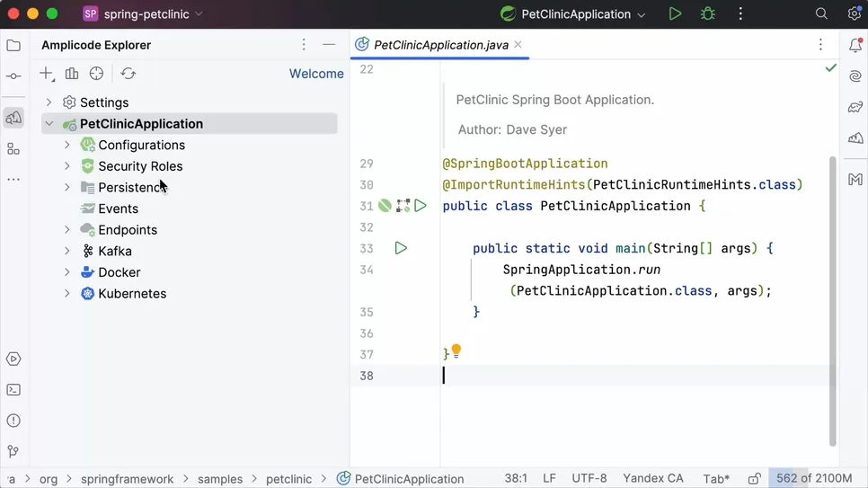Open the Commit tool window

tap(13, 76)
